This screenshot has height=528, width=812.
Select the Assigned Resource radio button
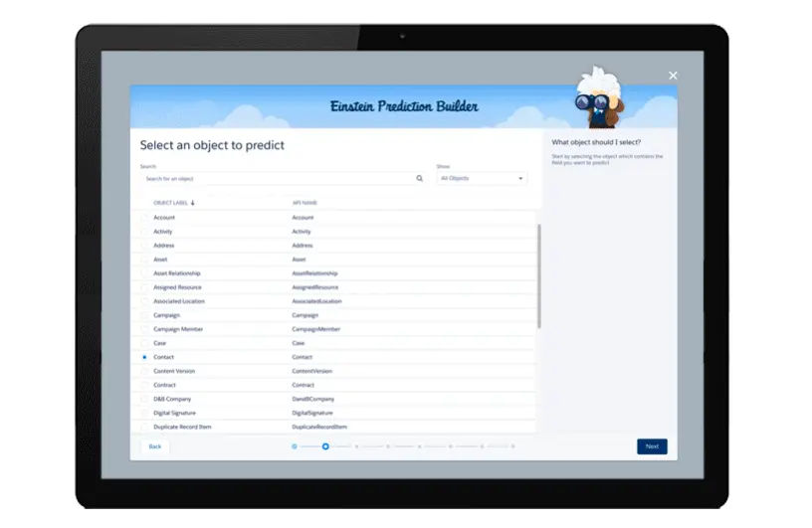[x=144, y=287]
